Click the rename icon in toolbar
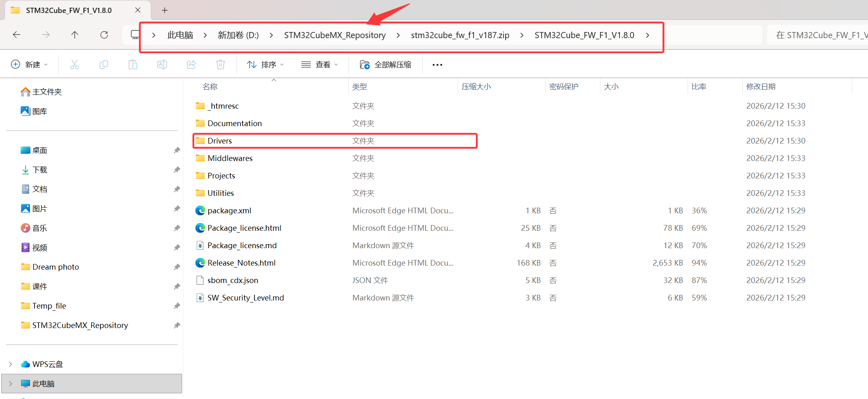 (162, 64)
